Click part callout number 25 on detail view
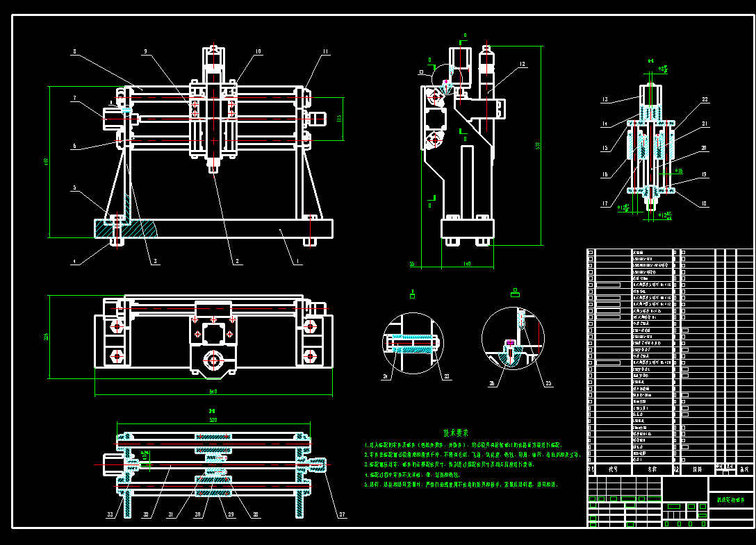 point(548,384)
